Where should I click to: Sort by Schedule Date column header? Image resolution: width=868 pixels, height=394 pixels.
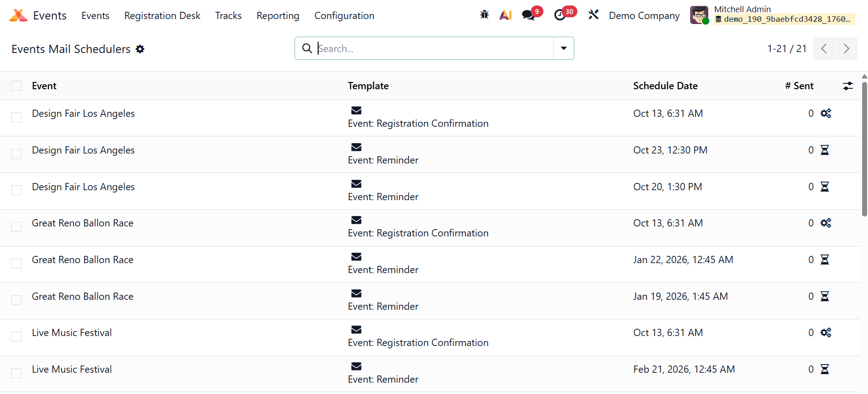665,86
